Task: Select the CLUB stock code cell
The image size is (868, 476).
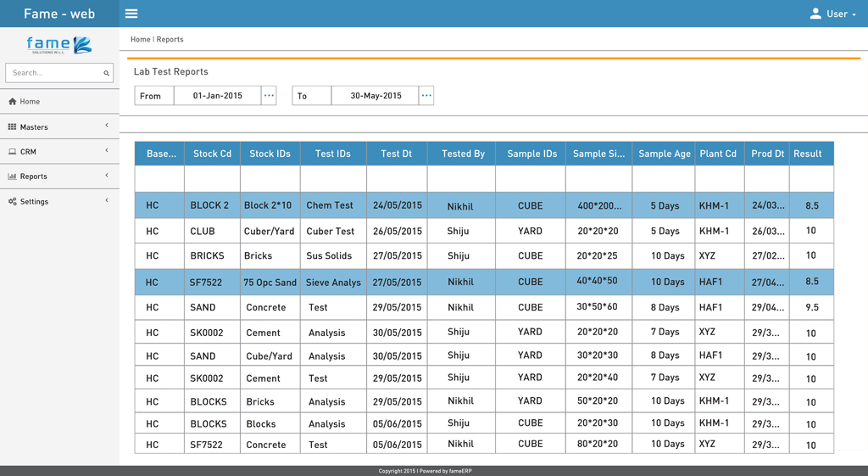Action: pos(212,231)
